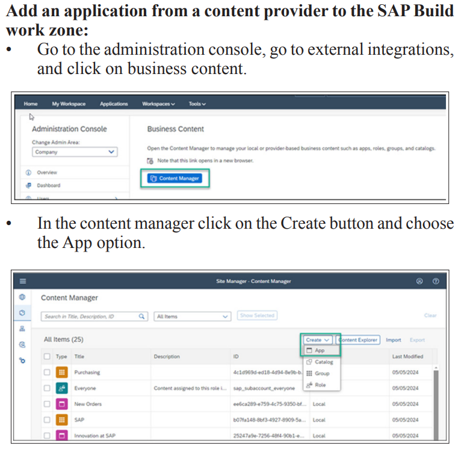The width and height of the screenshot is (476, 455).
Task: Check the Innovation at SAP row checkbox
Action: click(47, 436)
